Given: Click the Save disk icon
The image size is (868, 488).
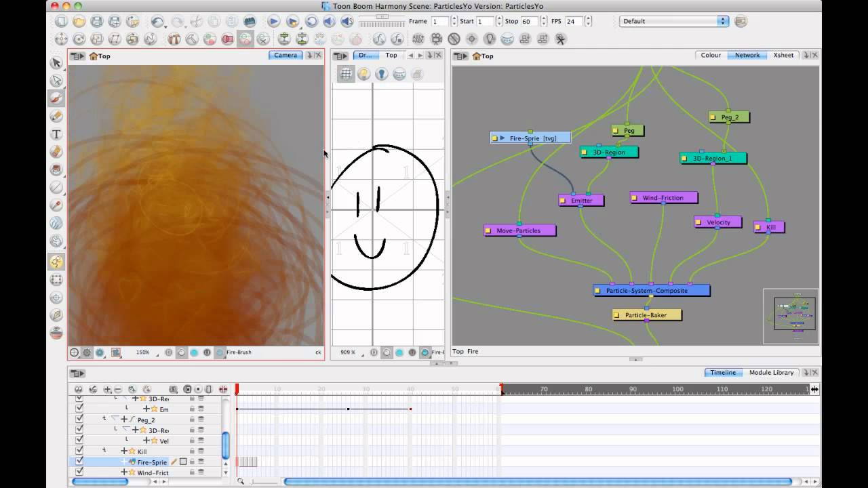Looking at the screenshot, I should 97,22.
